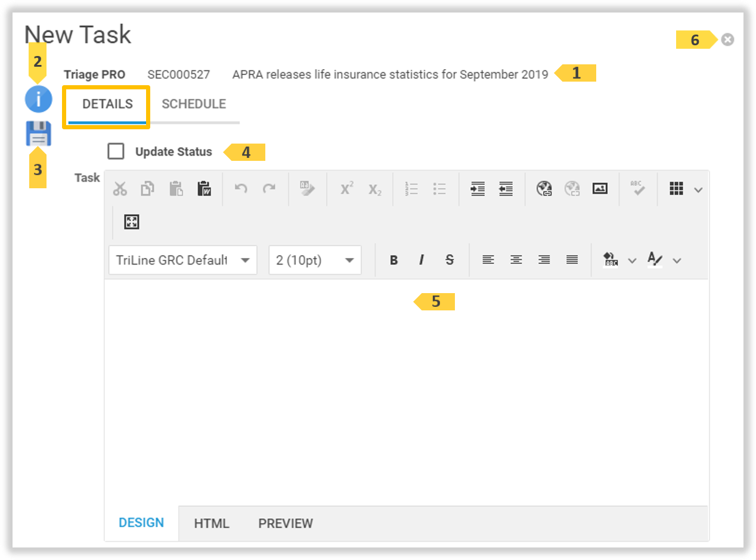Run the spell checker

(x=638, y=188)
